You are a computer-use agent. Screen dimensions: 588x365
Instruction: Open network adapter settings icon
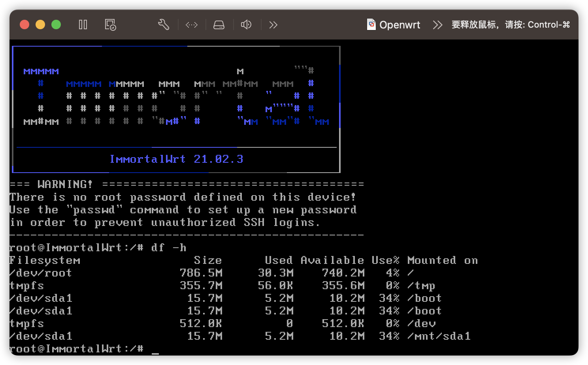point(192,25)
